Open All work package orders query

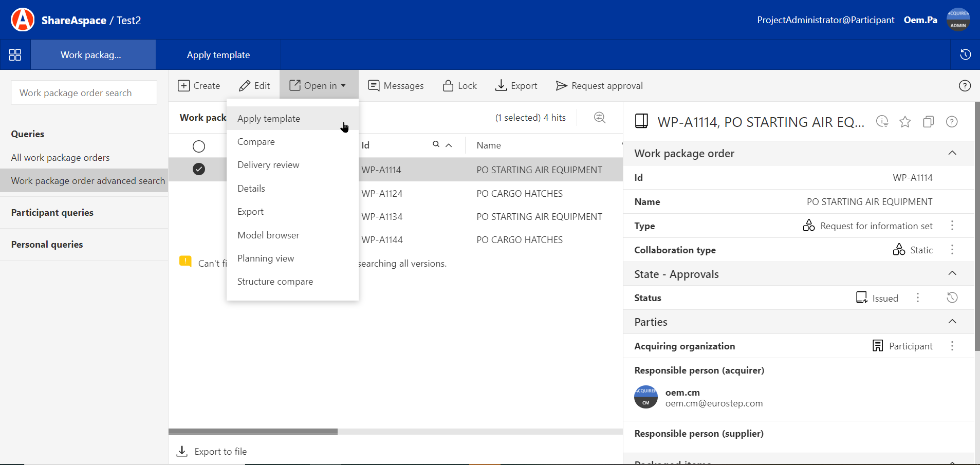click(61, 158)
